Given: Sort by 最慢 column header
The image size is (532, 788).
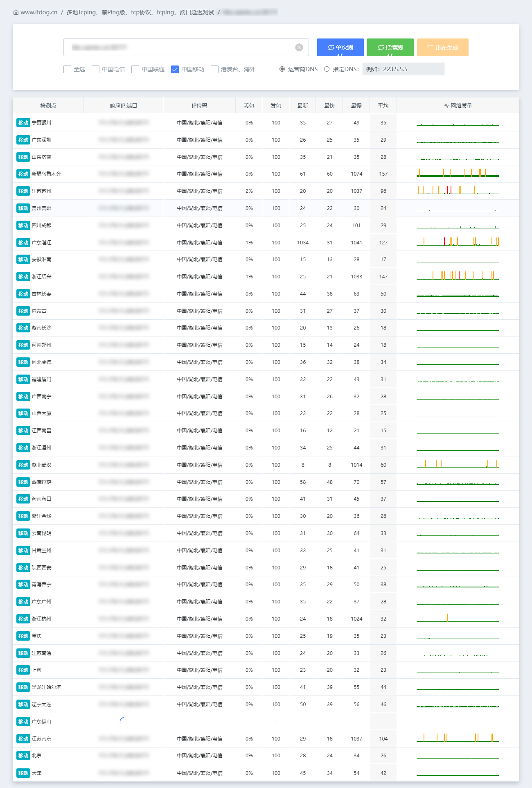Looking at the screenshot, I should click(x=356, y=106).
